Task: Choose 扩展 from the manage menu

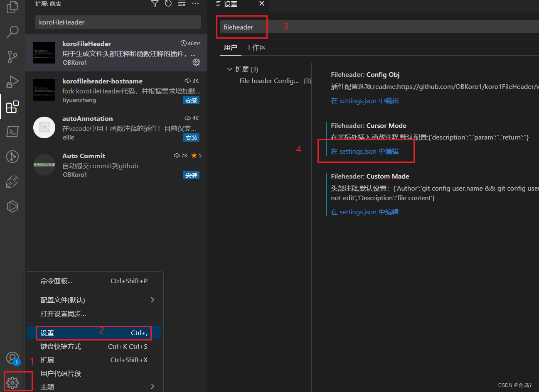Action: (94, 360)
